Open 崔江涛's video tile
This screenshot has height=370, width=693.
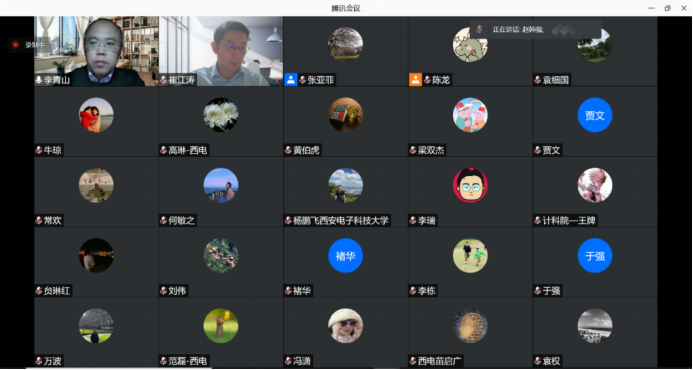click(221, 51)
